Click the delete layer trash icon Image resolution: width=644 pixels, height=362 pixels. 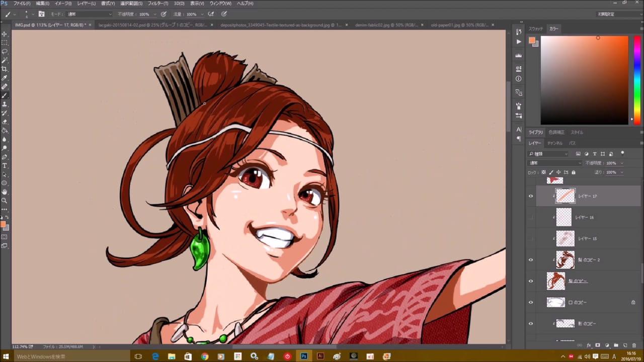[x=634, y=345]
